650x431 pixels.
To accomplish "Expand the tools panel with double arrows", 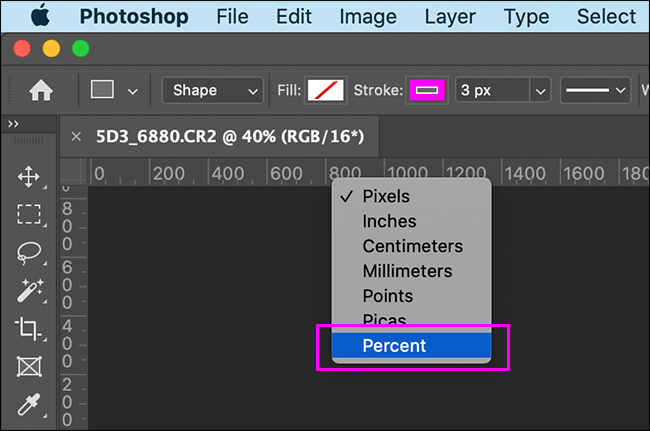I will [13, 123].
